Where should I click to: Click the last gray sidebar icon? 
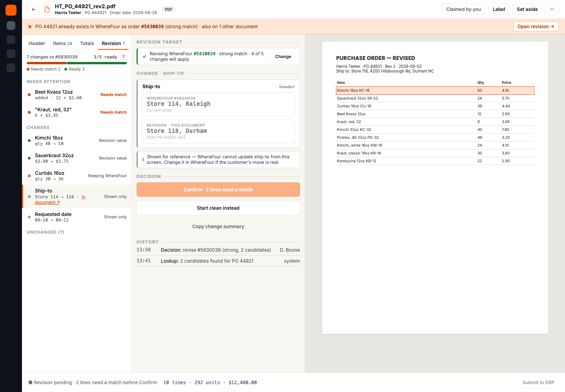(11, 68)
